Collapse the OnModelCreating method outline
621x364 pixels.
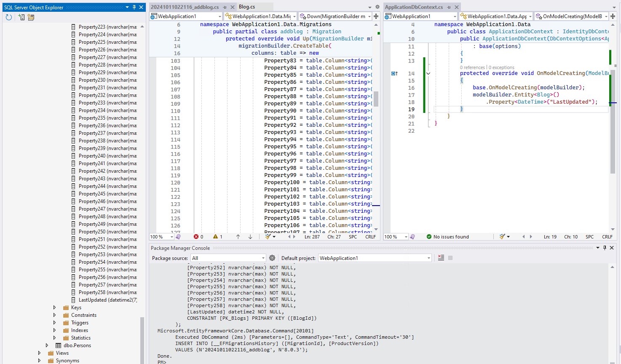click(428, 73)
